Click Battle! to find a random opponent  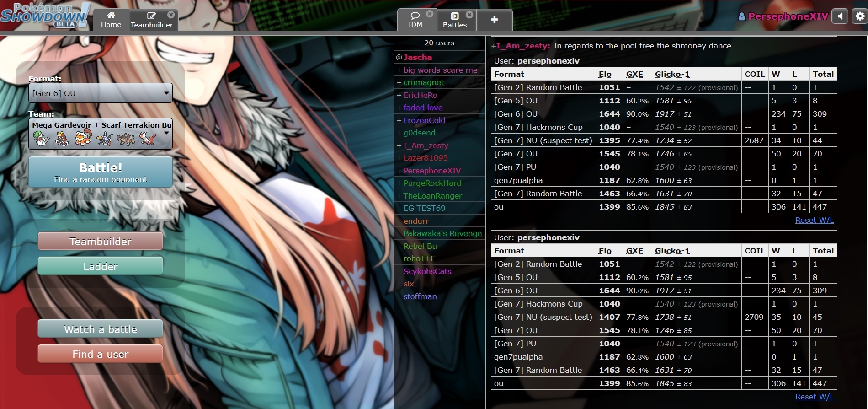[101, 172]
